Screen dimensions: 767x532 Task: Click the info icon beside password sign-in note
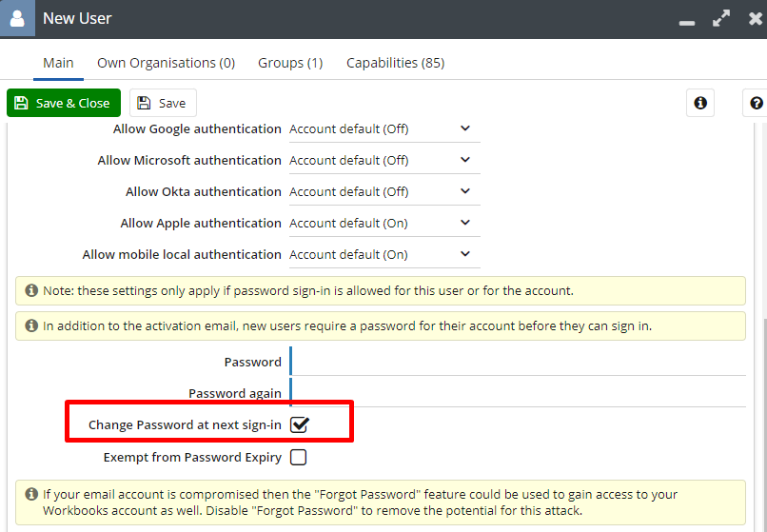(x=31, y=290)
